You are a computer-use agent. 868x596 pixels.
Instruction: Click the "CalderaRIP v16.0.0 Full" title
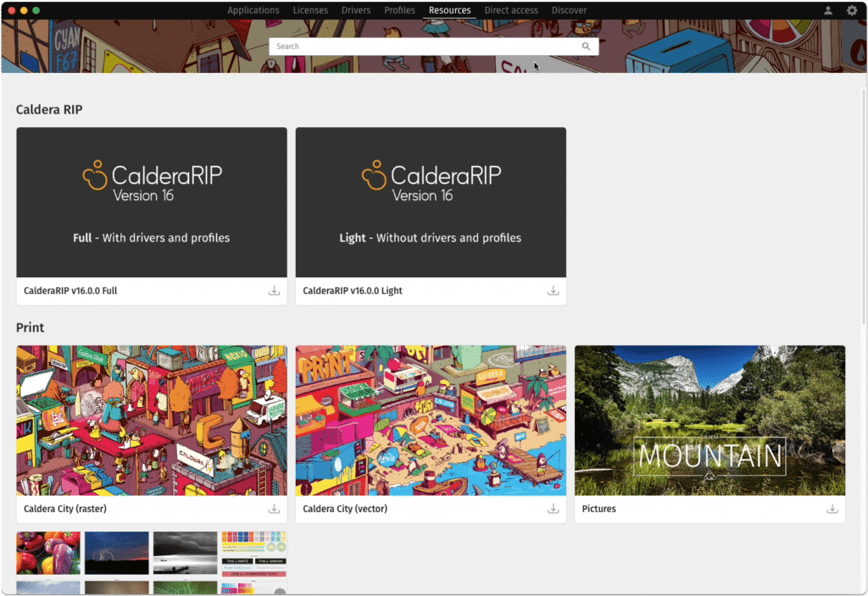point(70,291)
